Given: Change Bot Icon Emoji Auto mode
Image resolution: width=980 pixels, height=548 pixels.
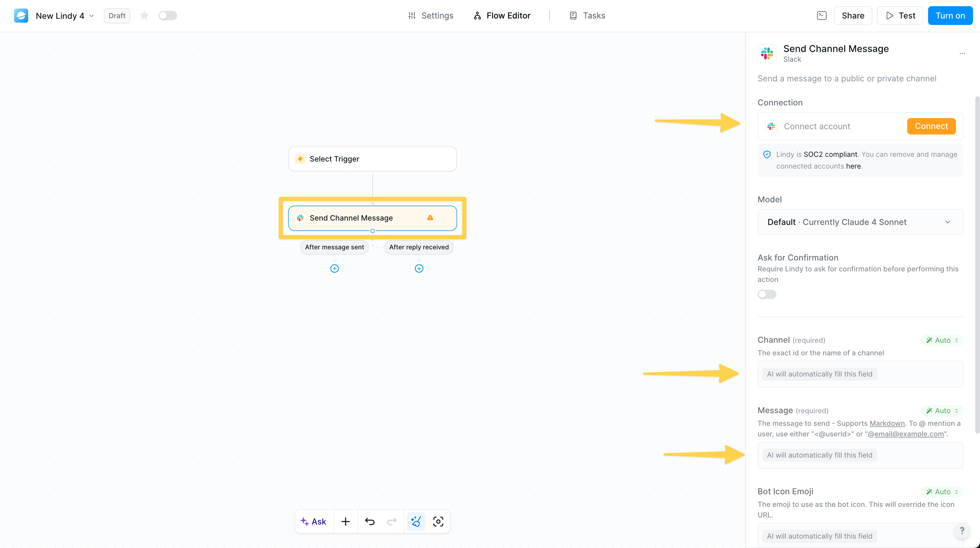Looking at the screenshot, I should 942,492.
